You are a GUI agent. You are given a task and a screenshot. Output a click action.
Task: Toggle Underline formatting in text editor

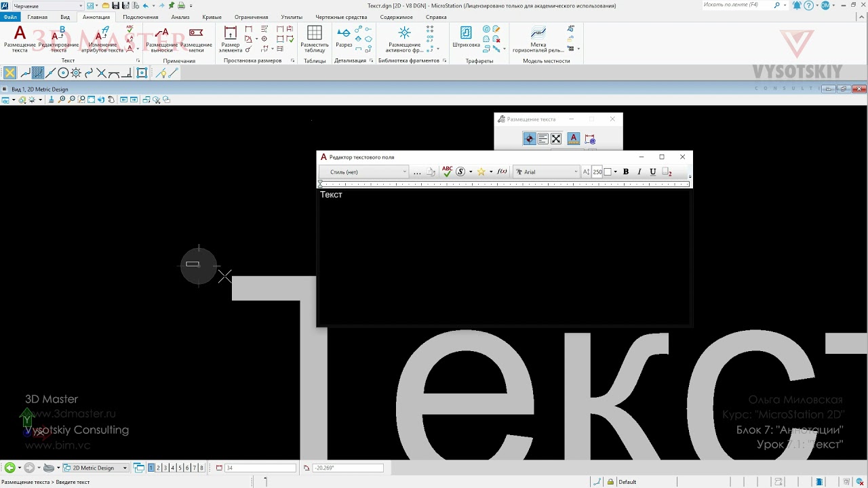tap(652, 171)
